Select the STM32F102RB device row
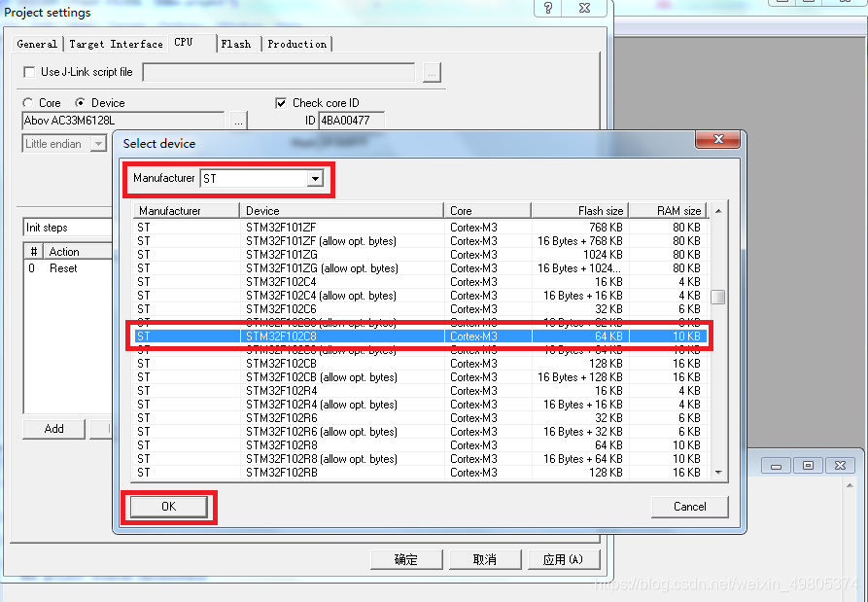This screenshot has width=868, height=602. coord(420,473)
